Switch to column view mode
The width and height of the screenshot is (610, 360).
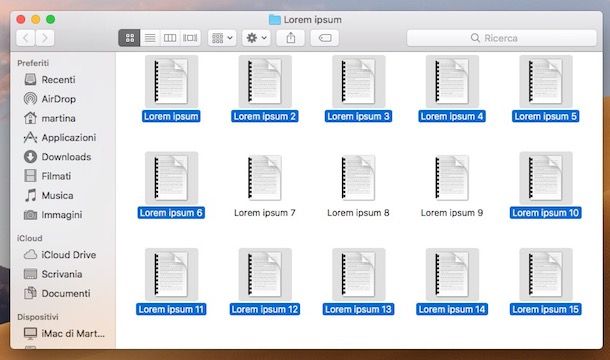[170, 38]
